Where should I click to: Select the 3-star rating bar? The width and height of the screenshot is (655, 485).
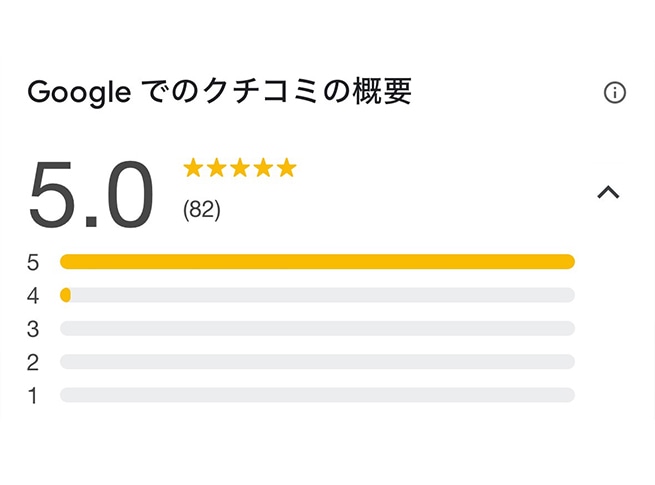pos(317,328)
